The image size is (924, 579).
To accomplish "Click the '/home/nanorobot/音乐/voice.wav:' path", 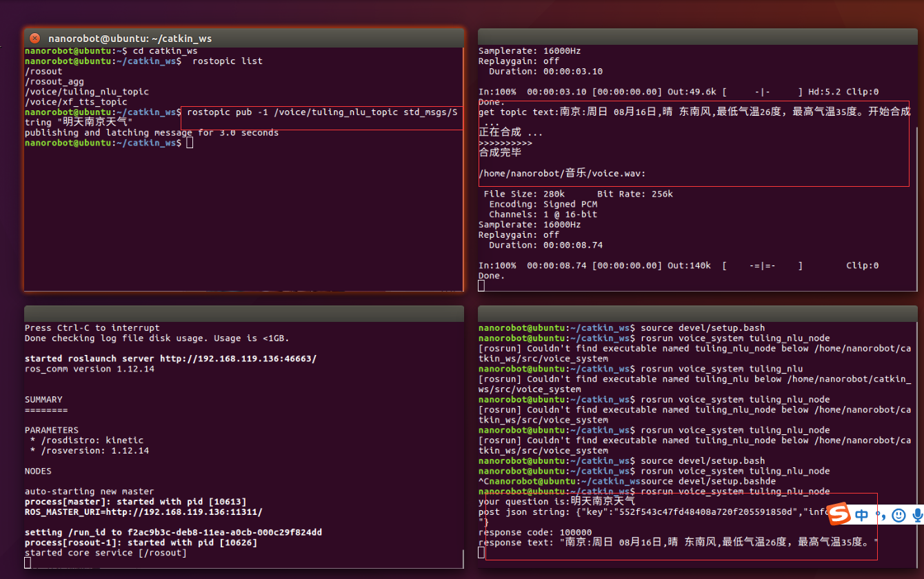I will pyautogui.click(x=562, y=173).
